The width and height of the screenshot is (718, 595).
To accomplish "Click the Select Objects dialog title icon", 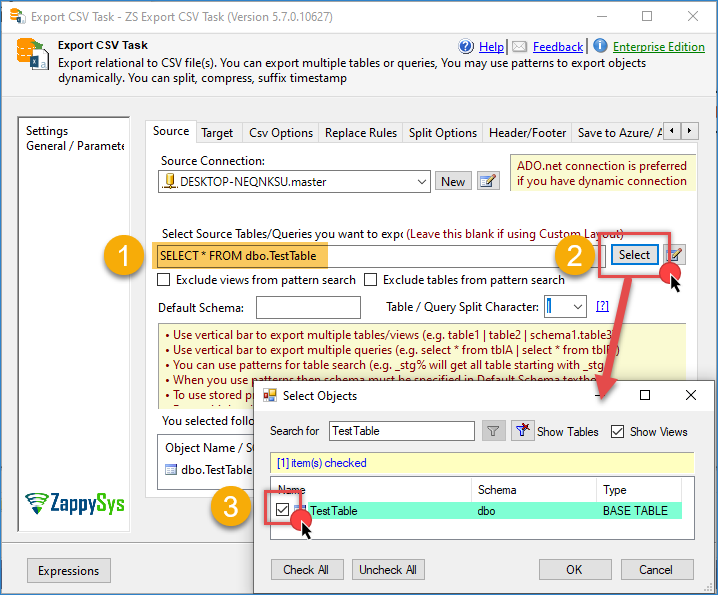I will click(x=270, y=395).
